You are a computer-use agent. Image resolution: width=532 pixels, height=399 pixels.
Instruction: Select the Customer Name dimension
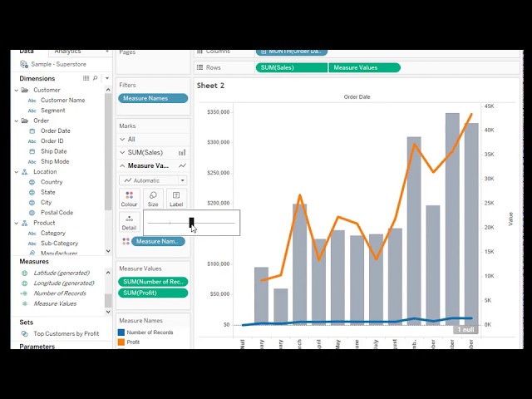pyautogui.click(x=63, y=100)
